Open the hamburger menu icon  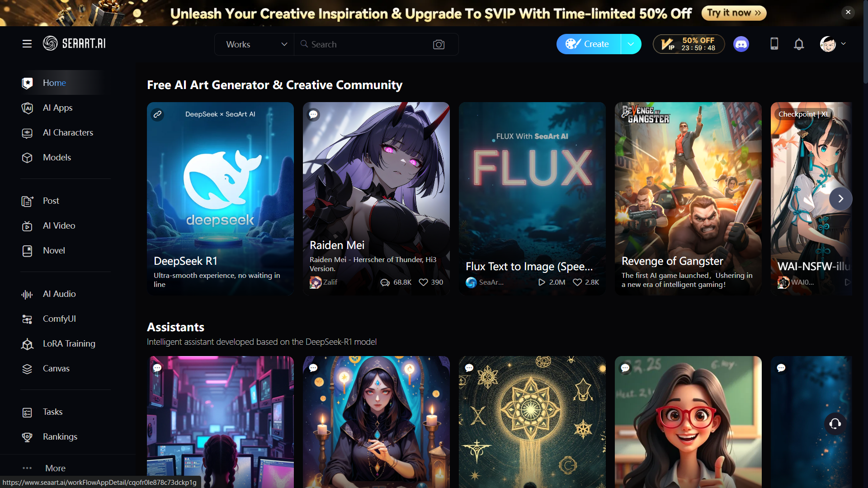coord(27,44)
